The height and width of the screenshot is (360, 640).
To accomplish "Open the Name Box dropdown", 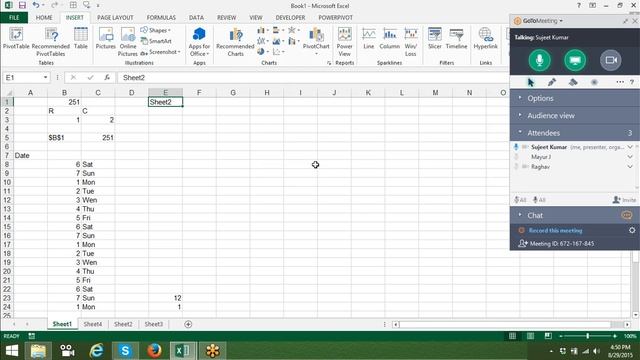I will [x=45, y=77].
